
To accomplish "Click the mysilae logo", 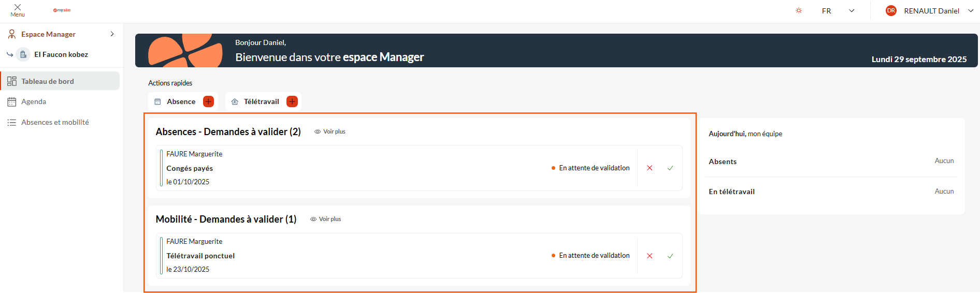I will coord(62,10).
